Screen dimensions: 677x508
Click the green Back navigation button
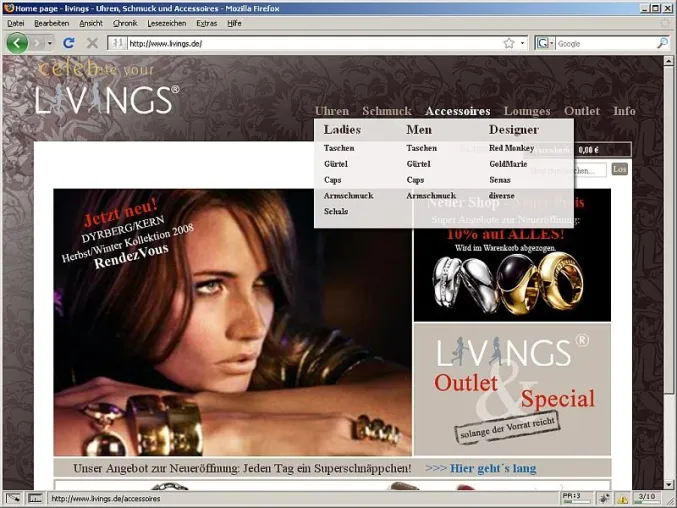click(17, 43)
